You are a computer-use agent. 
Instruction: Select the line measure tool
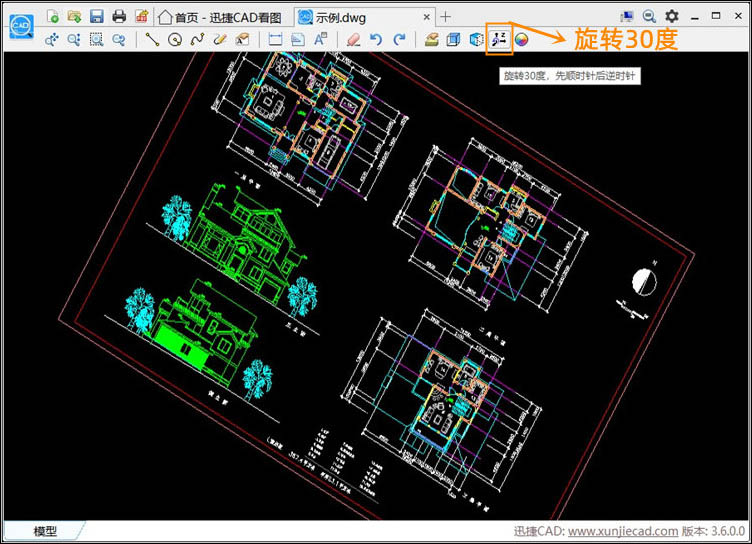coord(153,39)
